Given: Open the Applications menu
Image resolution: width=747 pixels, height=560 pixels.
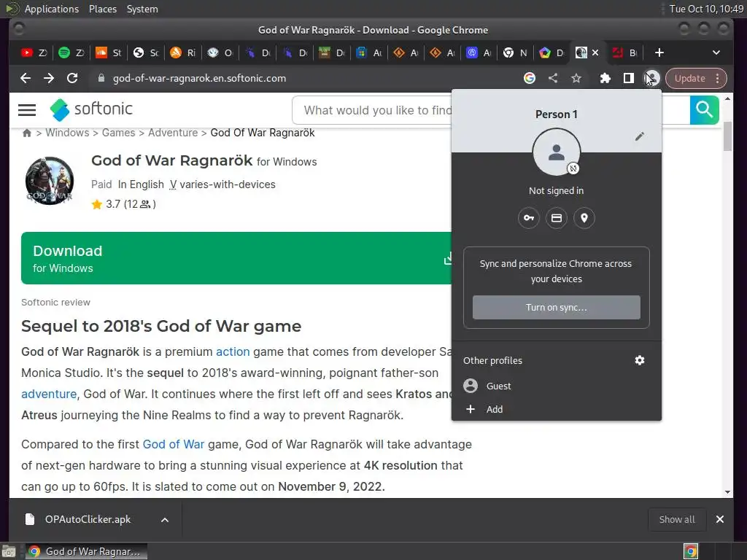Looking at the screenshot, I should point(52,9).
